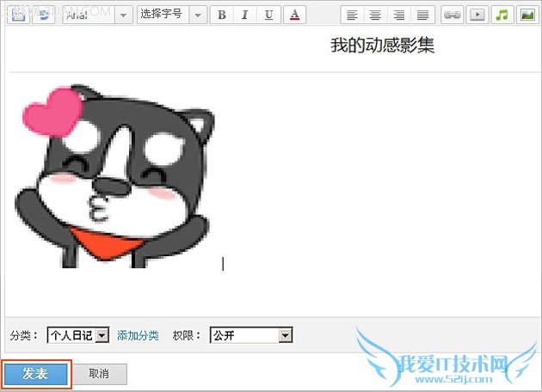Image resolution: width=542 pixels, height=392 pixels.
Task: Insert a video
Action: (x=476, y=15)
